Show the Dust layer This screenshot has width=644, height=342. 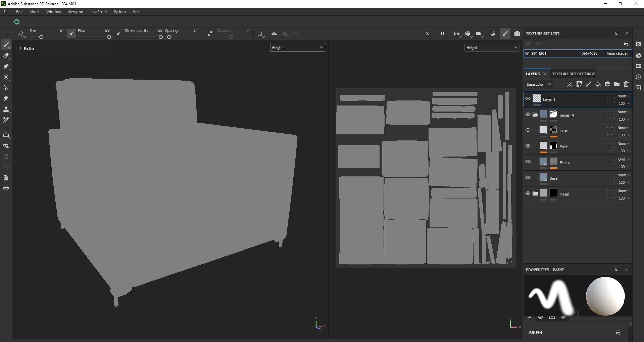pos(528,130)
